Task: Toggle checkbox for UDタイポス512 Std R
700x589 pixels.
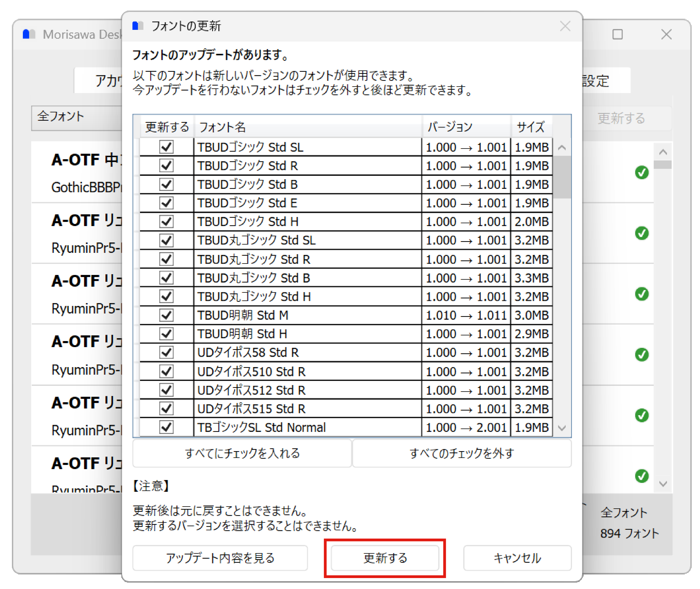Action: [166, 390]
